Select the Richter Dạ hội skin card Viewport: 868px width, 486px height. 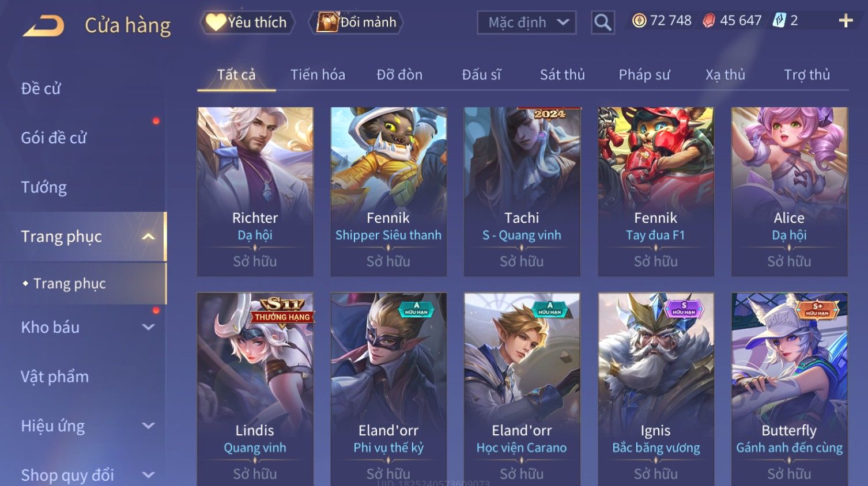[x=255, y=192]
